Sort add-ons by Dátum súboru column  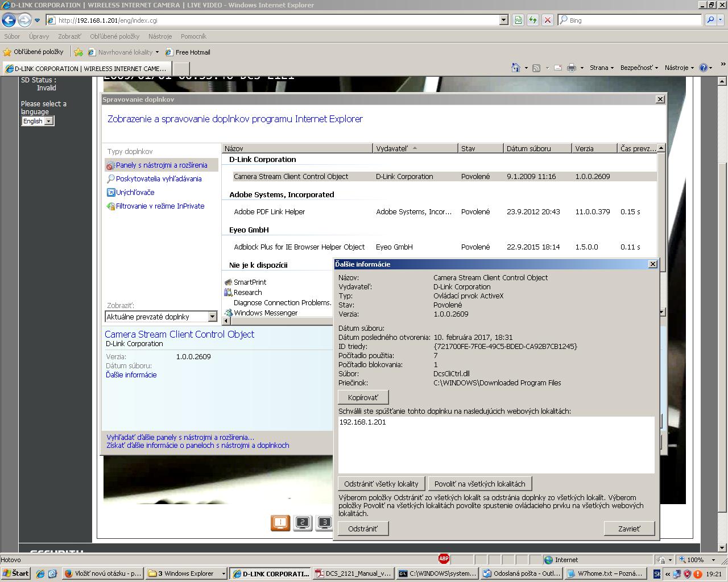(x=537, y=148)
